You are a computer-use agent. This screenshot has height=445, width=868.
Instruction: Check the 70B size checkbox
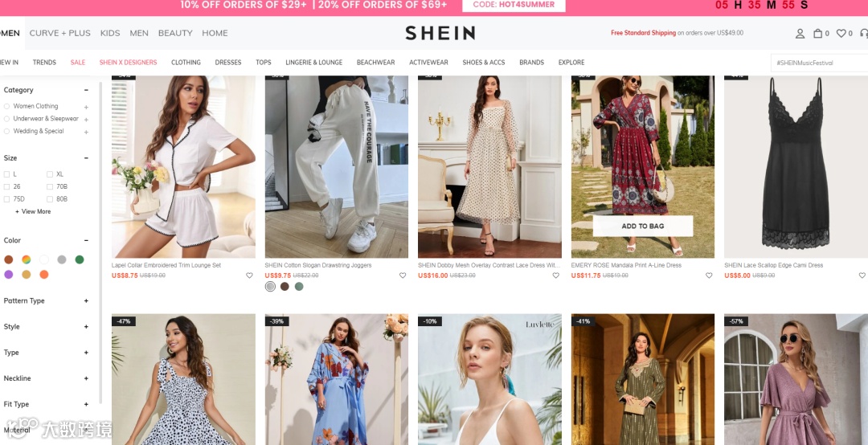point(50,186)
